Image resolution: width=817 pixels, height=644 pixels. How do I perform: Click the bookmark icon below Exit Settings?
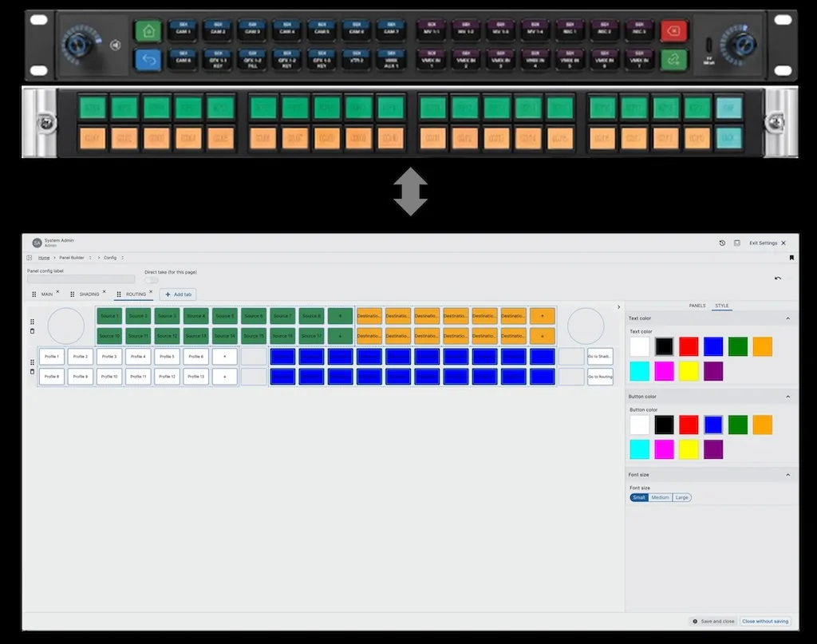pyautogui.click(x=791, y=258)
